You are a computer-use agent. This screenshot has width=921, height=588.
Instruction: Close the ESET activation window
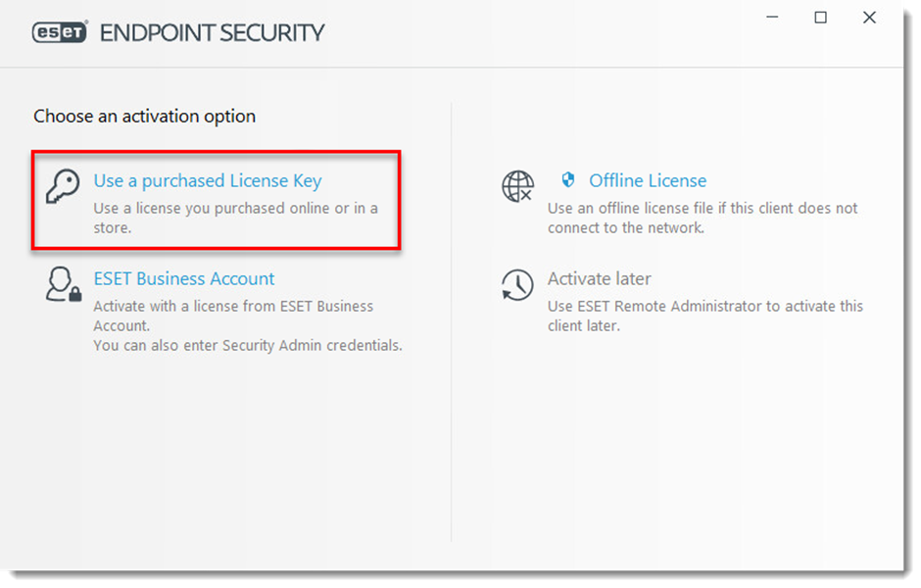(x=869, y=18)
